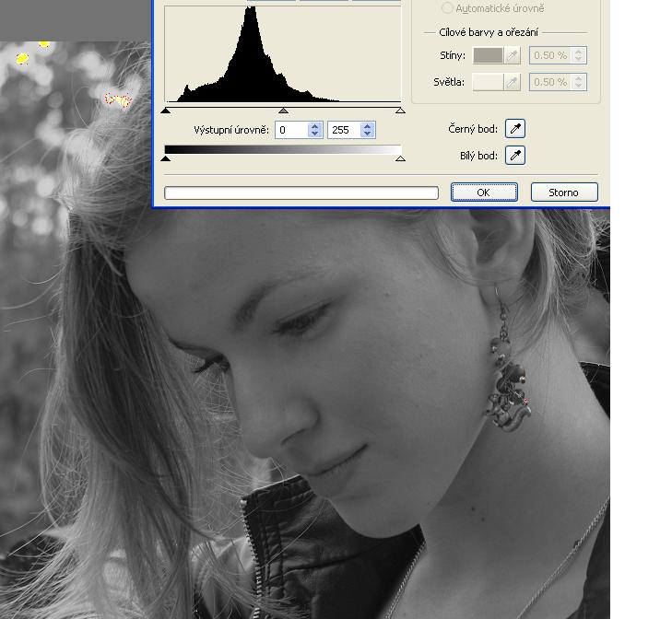
Task: Click the output level field showing 255
Action: 343,130
